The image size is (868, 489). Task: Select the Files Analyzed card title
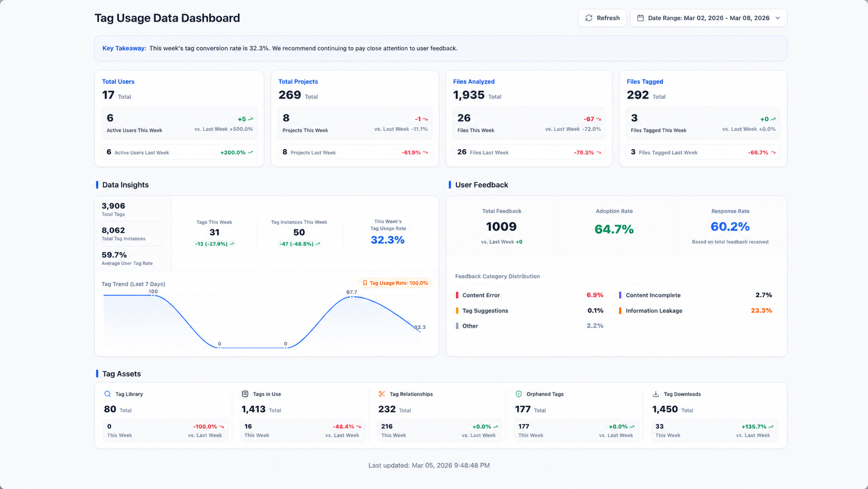474,82
